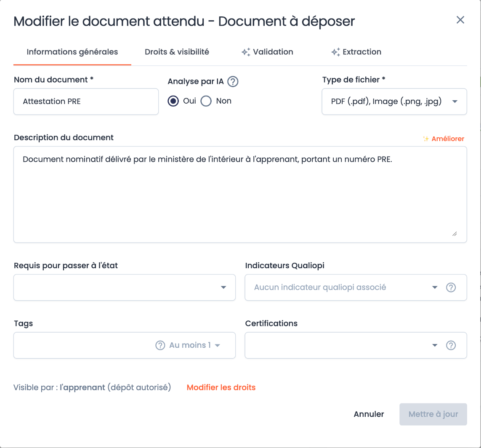Click the resize handle of description textarea
The height and width of the screenshot is (448, 481).
point(454,234)
